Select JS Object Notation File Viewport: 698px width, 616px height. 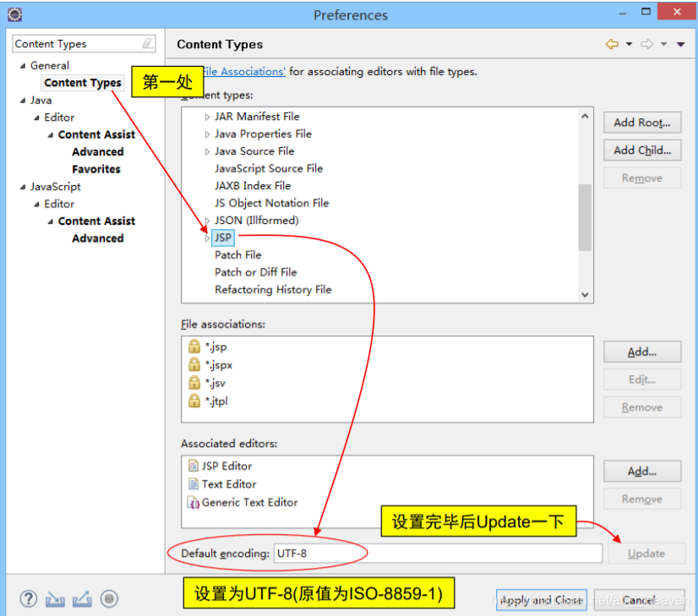272,203
